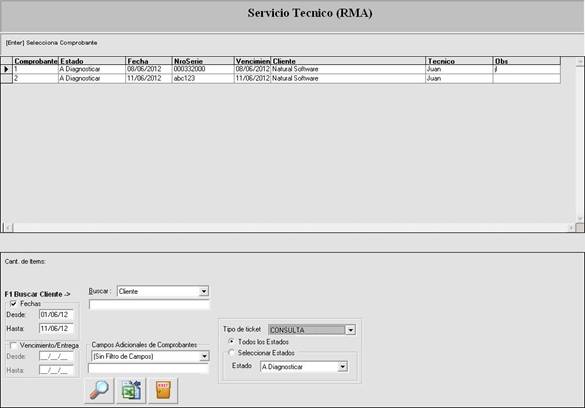Click the magnifying glass search icon
The image size is (585, 408).
[99, 390]
